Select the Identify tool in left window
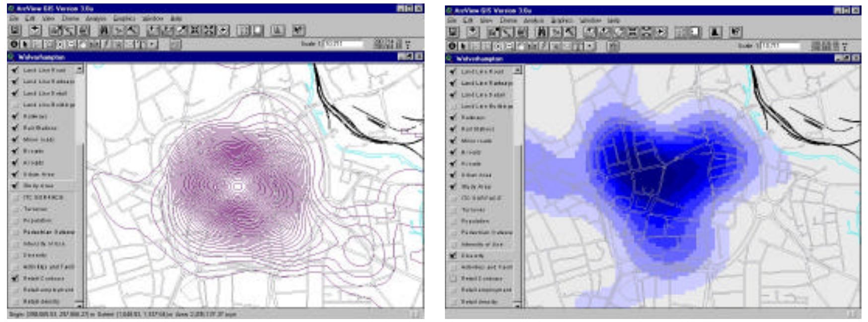 click(14, 44)
